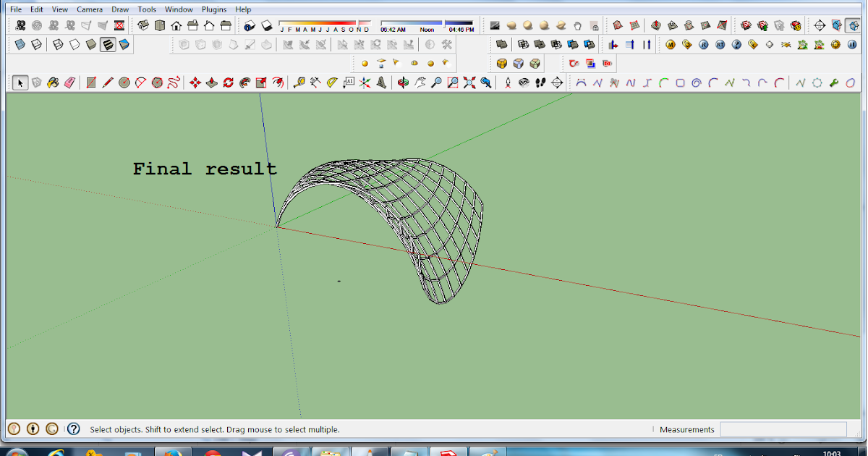Enable Wireframe face style
Image resolution: width=868 pixels, height=456 pixels.
[x=58, y=45]
